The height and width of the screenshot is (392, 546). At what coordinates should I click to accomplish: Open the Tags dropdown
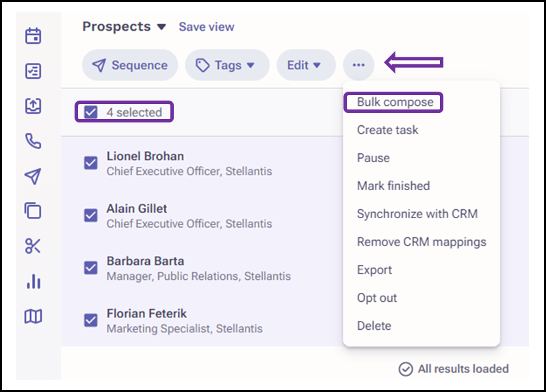click(227, 65)
